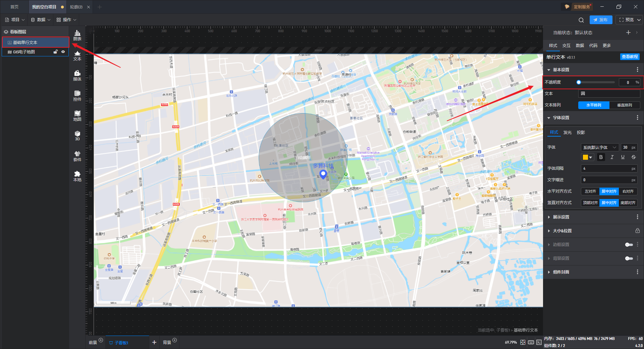Open the 控件 controls components panel
644x349 pixels.
(x=77, y=96)
